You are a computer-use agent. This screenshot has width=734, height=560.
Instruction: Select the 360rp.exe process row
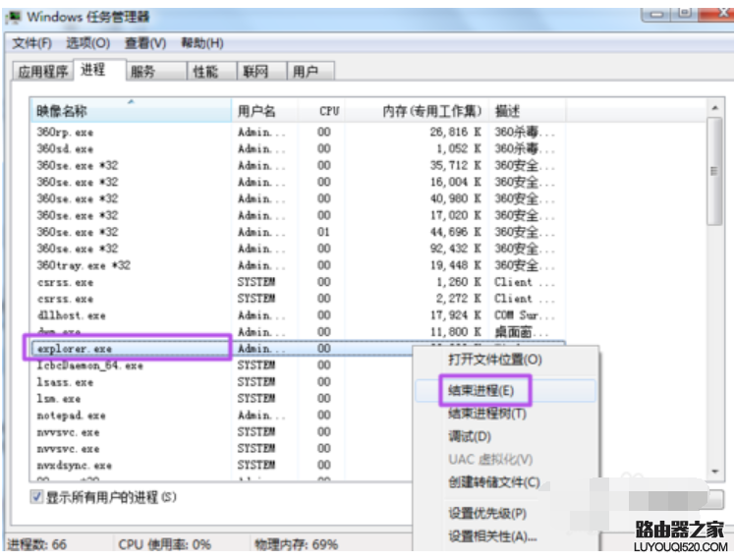point(298,133)
